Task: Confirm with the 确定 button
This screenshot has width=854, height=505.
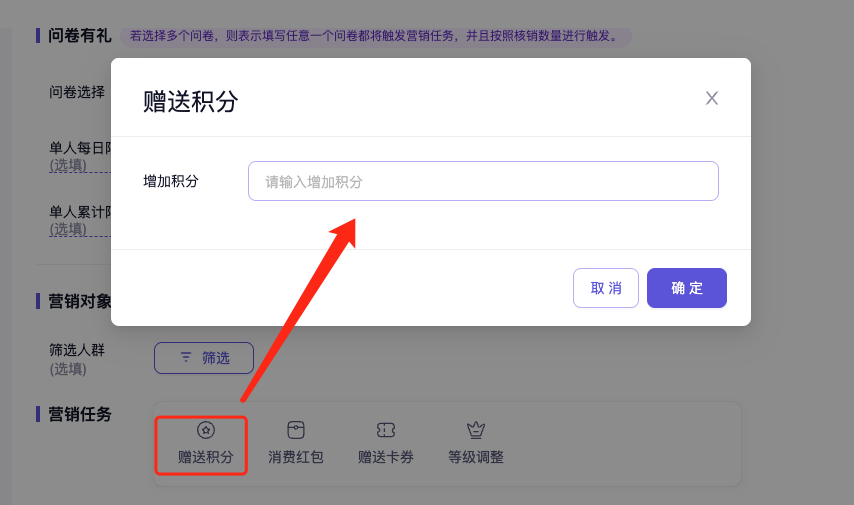Action: pyautogui.click(x=686, y=288)
